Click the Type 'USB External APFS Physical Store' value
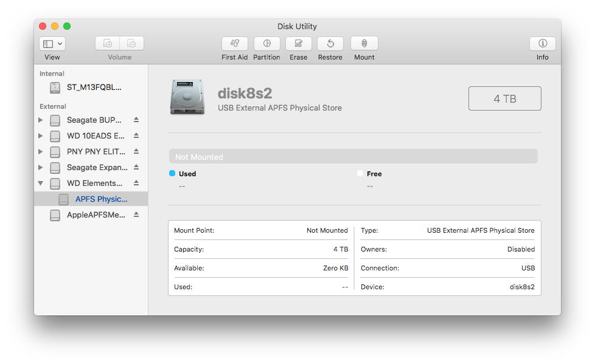The width and height of the screenshot is (595, 364). pyautogui.click(x=481, y=230)
